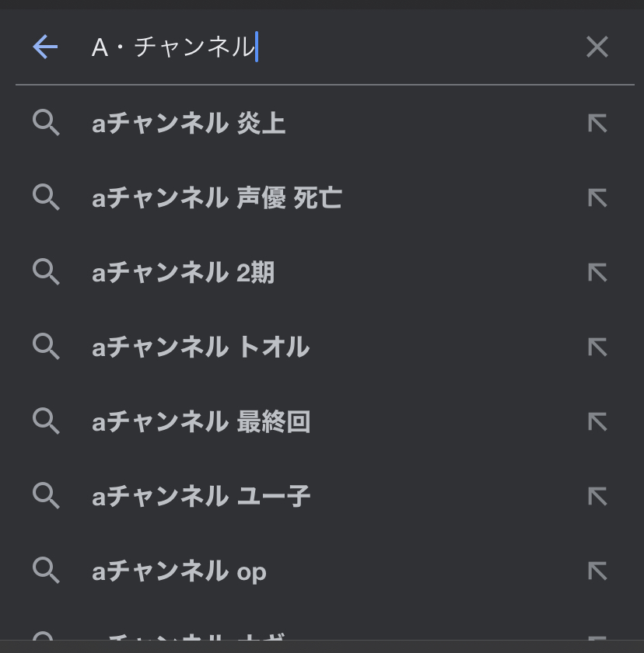Select the suggestion "aチャンネル 炎上"

coord(189,124)
